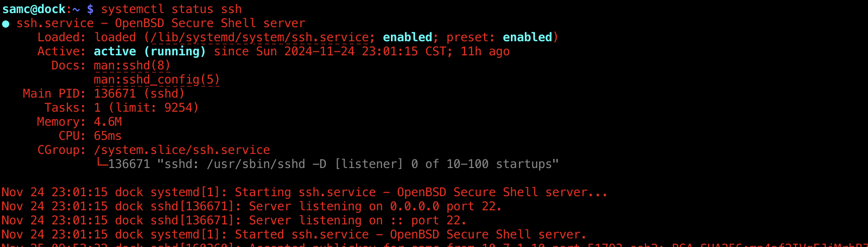Click the 'active (running)' status text
Screen dimensions: 868x247
[x=150, y=51]
